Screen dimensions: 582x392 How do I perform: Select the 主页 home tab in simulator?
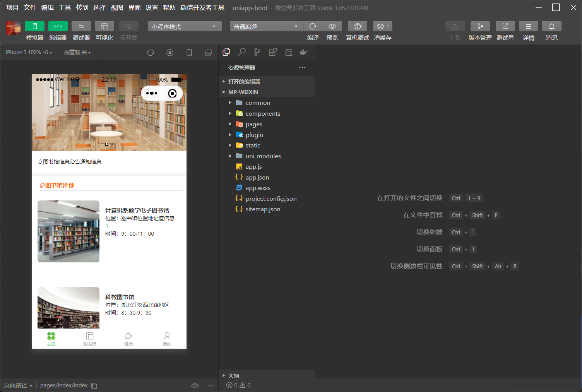(x=51, y=339)
